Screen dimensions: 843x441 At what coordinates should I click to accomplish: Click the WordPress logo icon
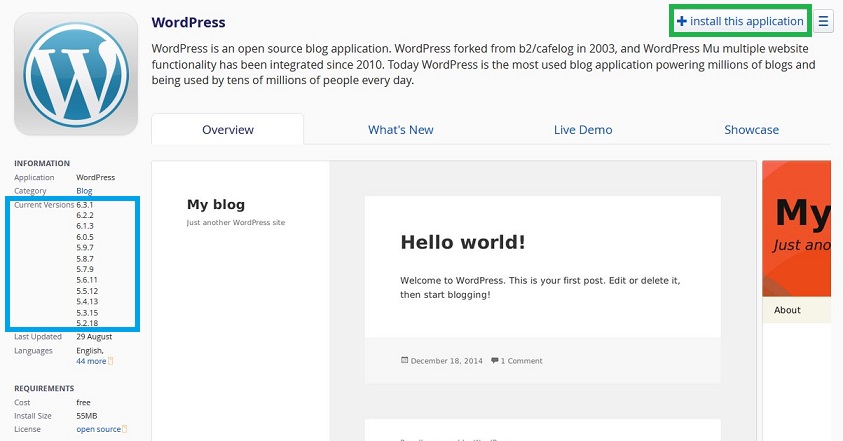click(x=76, y=73)
